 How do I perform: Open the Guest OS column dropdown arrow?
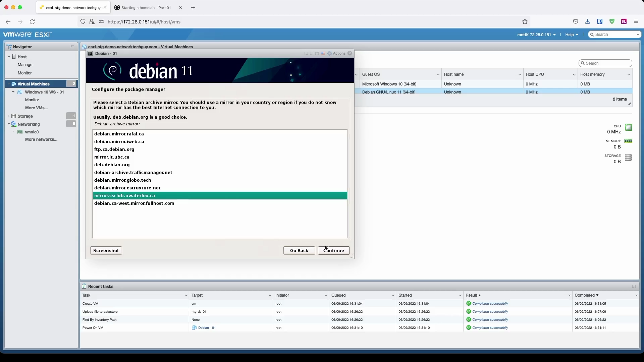(438, 75)
